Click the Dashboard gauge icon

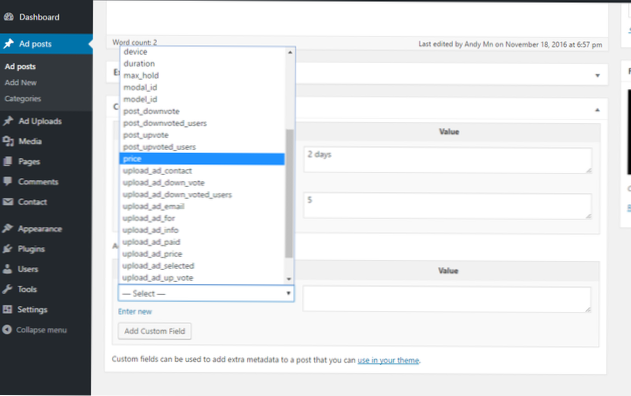click(8, 17)
